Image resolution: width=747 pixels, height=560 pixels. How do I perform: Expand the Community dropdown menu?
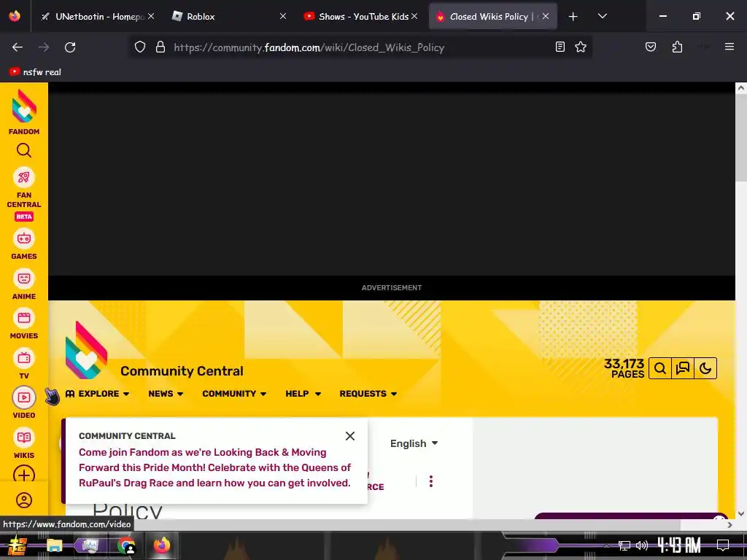point(234,394)
